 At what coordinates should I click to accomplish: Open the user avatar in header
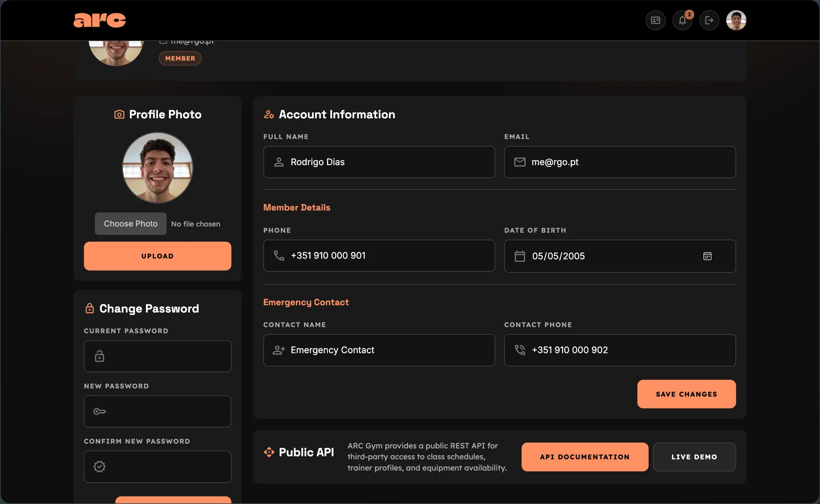(736, 20)
